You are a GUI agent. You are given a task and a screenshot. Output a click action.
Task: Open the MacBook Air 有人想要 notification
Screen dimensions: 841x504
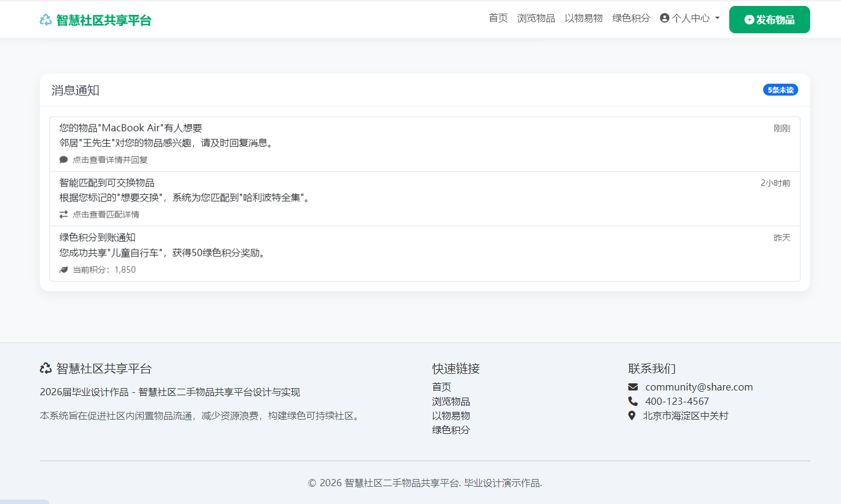(425, 144)
